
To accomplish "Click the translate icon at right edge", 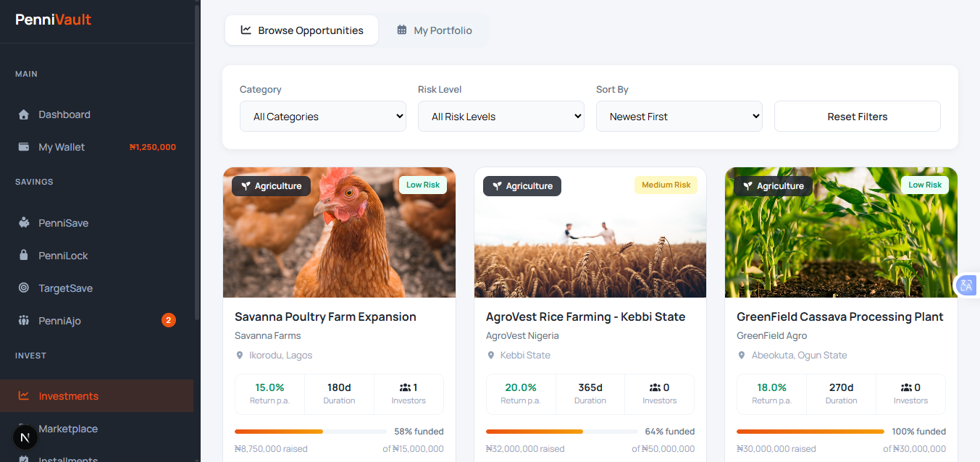I will coord(966,285).
